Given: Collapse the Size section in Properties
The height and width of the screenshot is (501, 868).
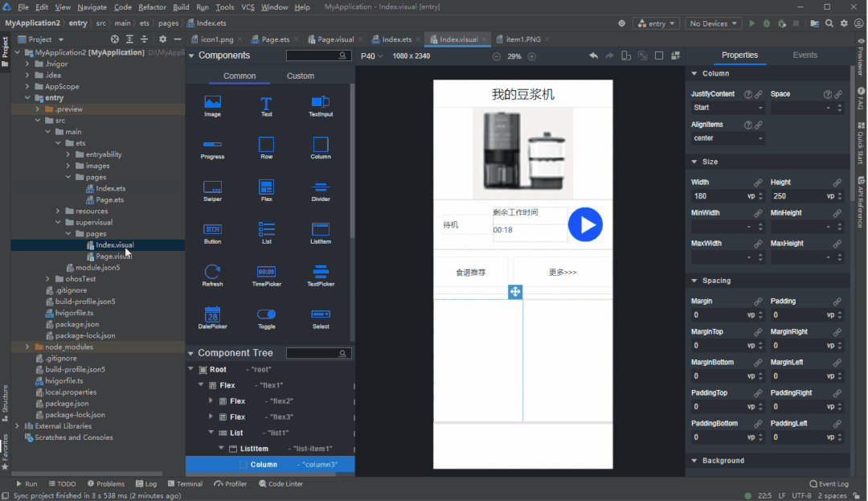Looking at the screenshot, I should click(x=694, y=162).
